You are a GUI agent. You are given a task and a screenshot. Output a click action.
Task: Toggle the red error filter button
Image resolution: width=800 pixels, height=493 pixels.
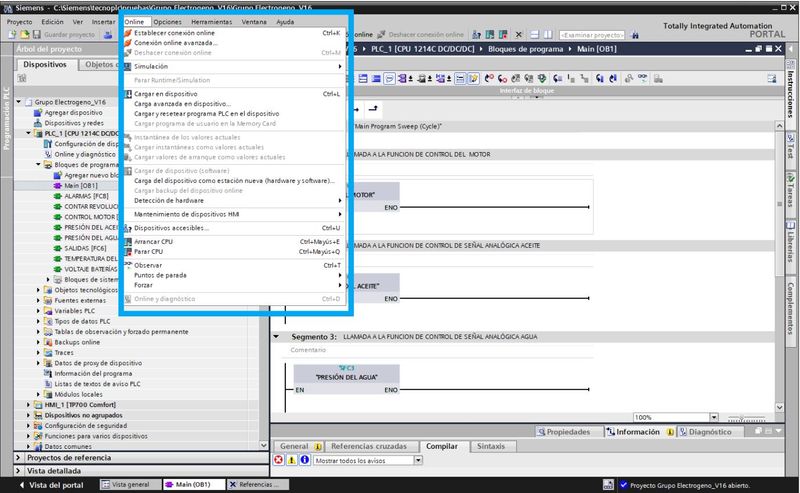point(279,460)
